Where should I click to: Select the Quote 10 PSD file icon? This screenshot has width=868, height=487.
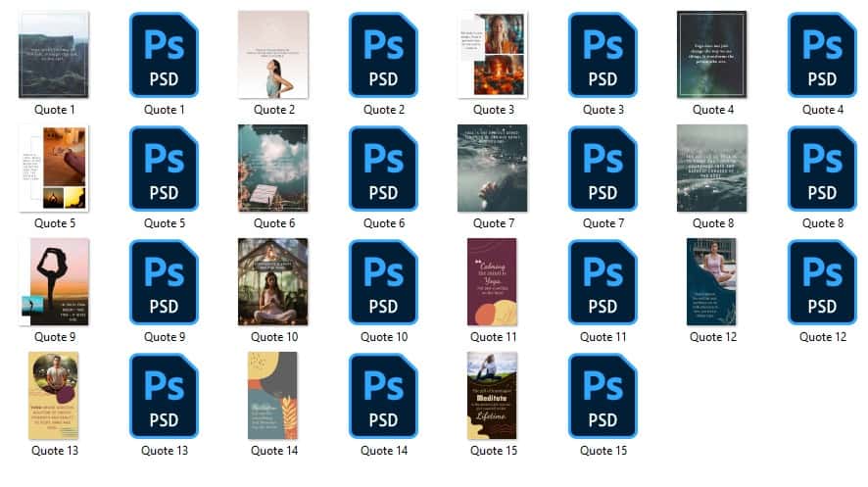[383, 282]
